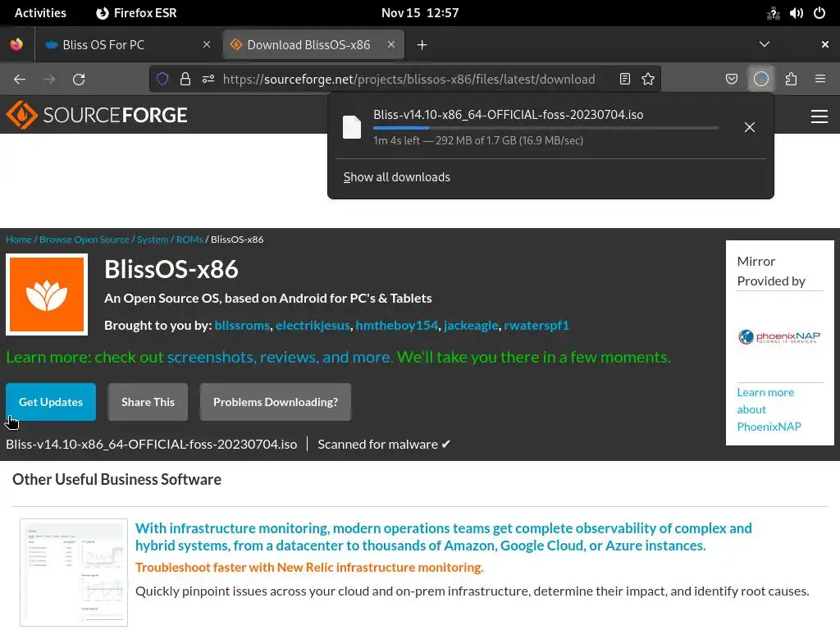Click the download progress bar

click(x=546, y=128)
